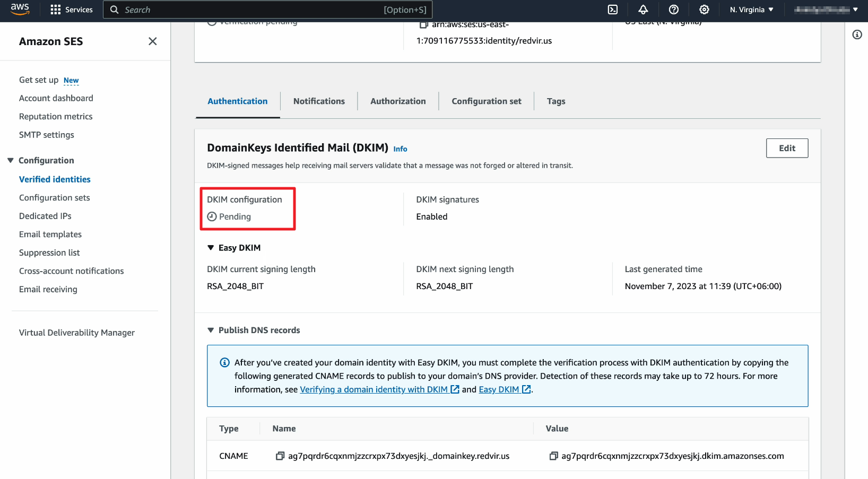This screenshot has width=868, height=479.
Task: Open the notifications bell
Action: pyautogui.click(x=643, y=10)
